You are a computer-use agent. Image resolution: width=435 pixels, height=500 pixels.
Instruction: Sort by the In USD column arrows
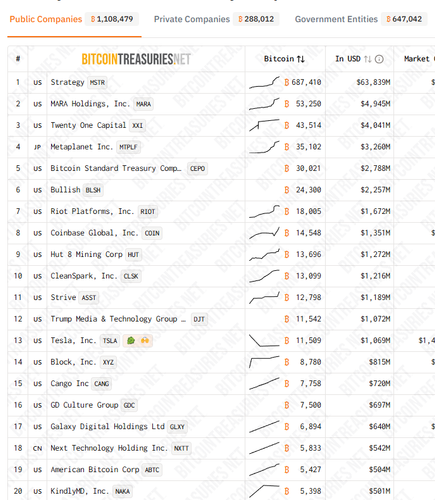coord(367,59)
